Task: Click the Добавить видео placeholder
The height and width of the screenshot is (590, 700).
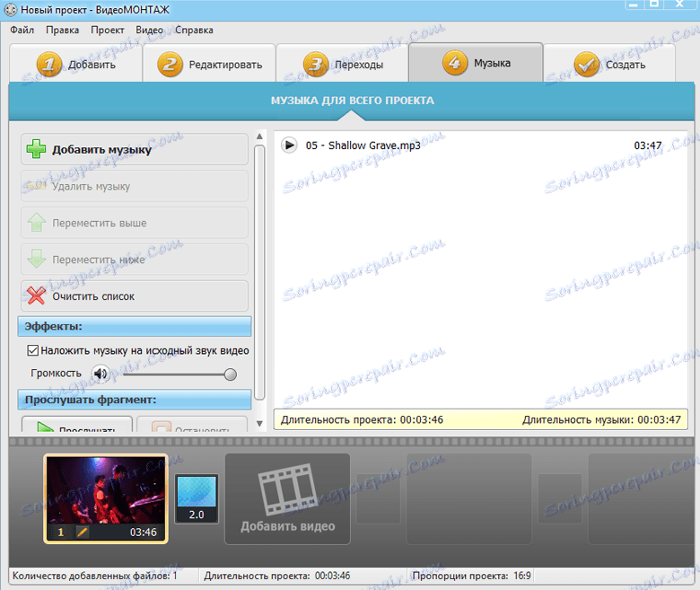Action: coord(287,499)
